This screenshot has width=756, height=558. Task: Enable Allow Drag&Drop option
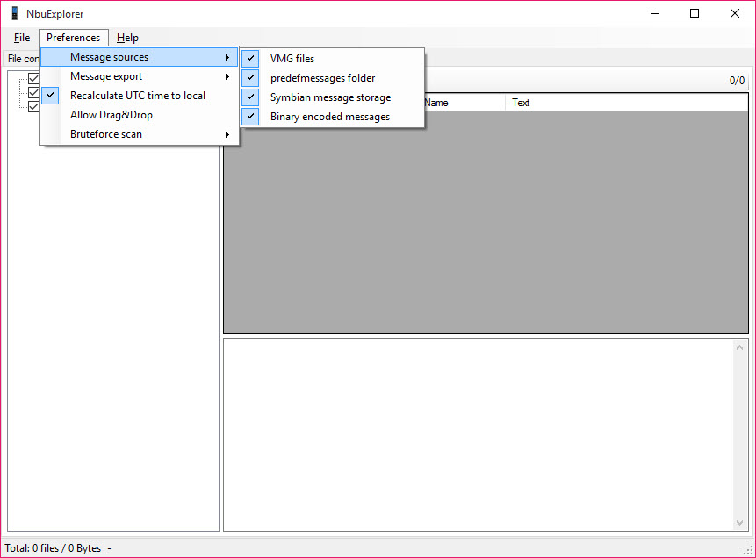click(x=140, y=115)
